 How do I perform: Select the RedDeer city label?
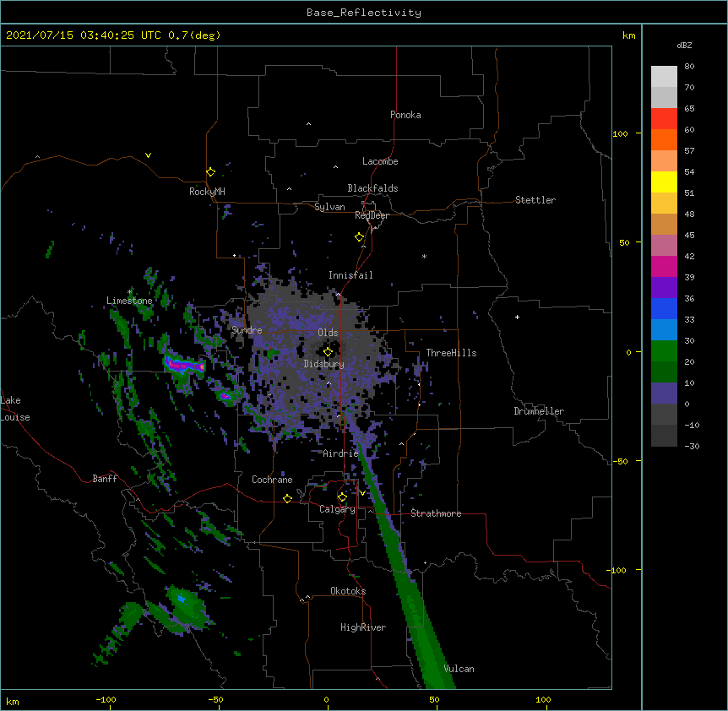pyautogui.click(x=372, y=215)
